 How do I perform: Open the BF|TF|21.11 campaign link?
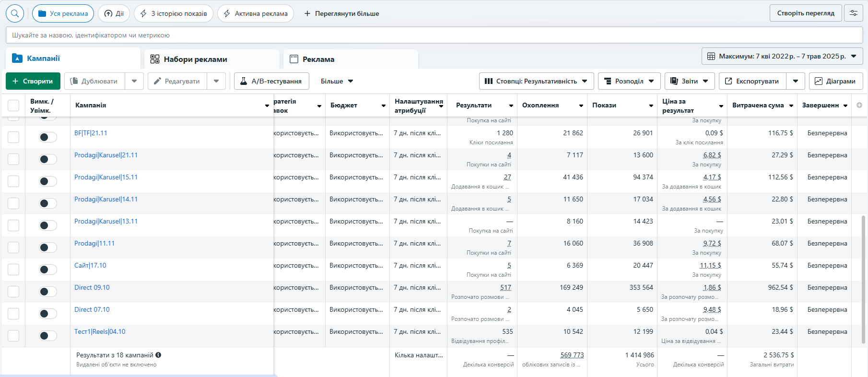pyautogui.click(x=91, y=133)
